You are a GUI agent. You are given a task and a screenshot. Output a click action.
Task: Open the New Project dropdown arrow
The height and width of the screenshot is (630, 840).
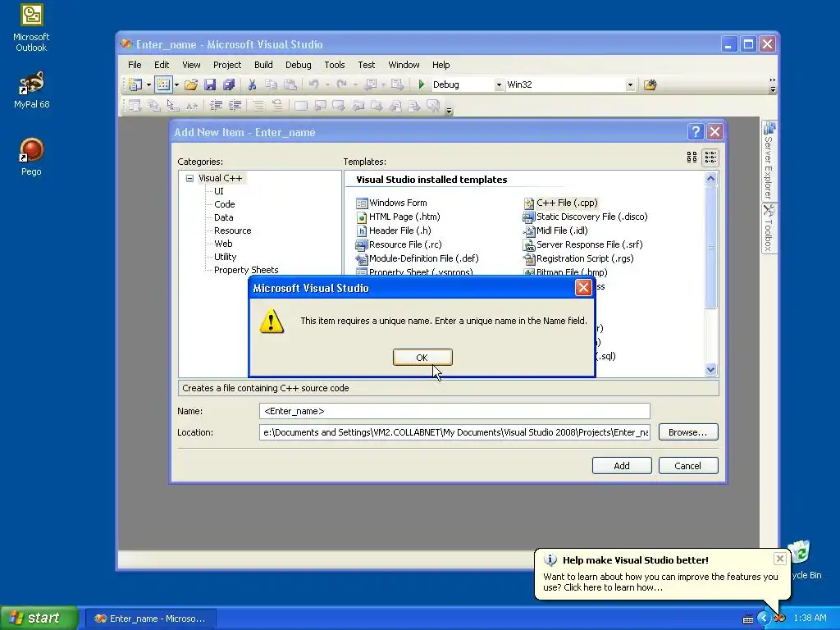[x=148, y=84]
